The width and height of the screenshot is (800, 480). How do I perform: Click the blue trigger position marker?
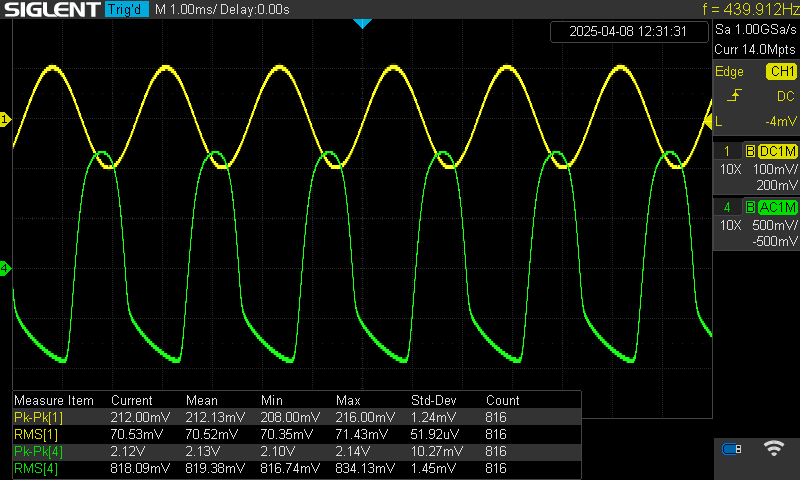point(362,23)
